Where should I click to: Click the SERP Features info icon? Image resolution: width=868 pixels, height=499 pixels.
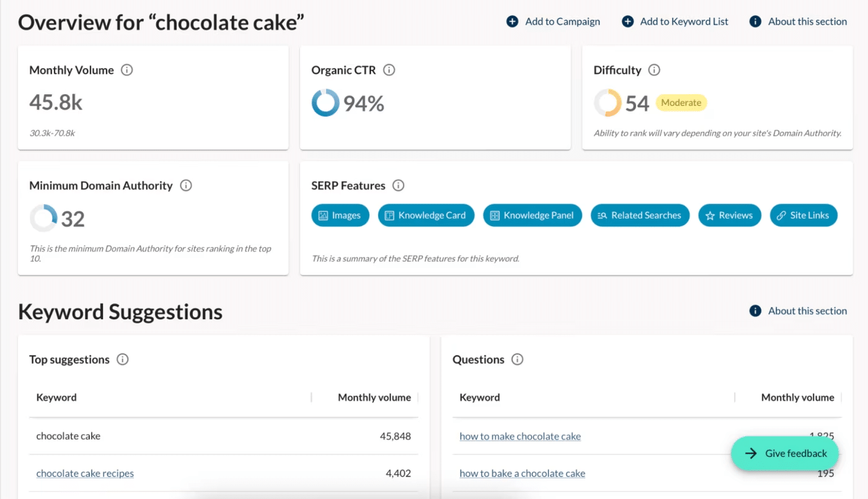pyautogui.click(x=399, y=185)
